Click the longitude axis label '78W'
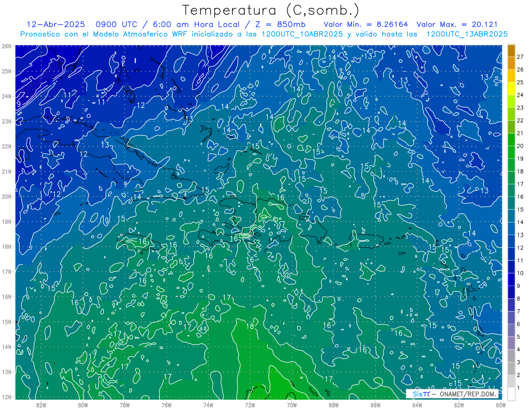This screenshot has width=532, height=411. pyautogui.click(x=125, y=405)
